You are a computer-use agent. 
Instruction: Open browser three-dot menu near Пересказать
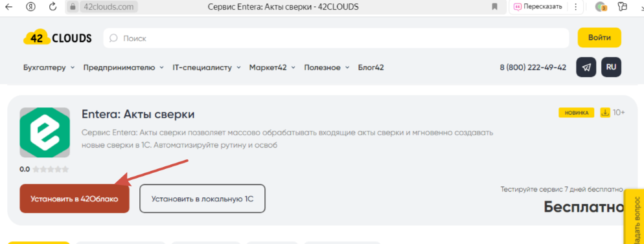click(576, 6)
